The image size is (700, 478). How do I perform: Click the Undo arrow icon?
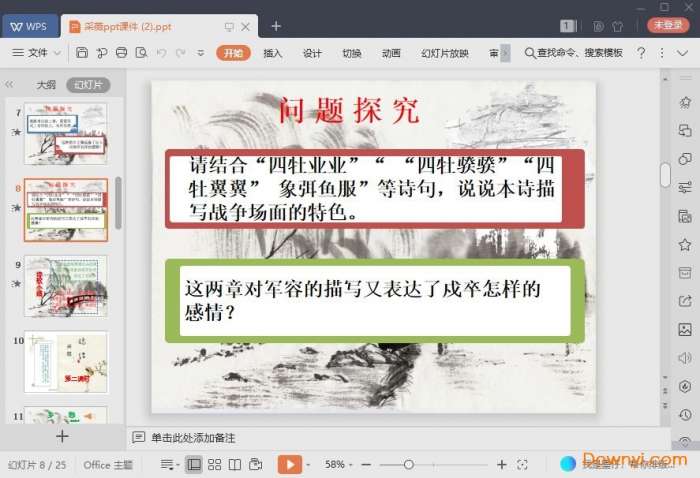click(161, 53)
